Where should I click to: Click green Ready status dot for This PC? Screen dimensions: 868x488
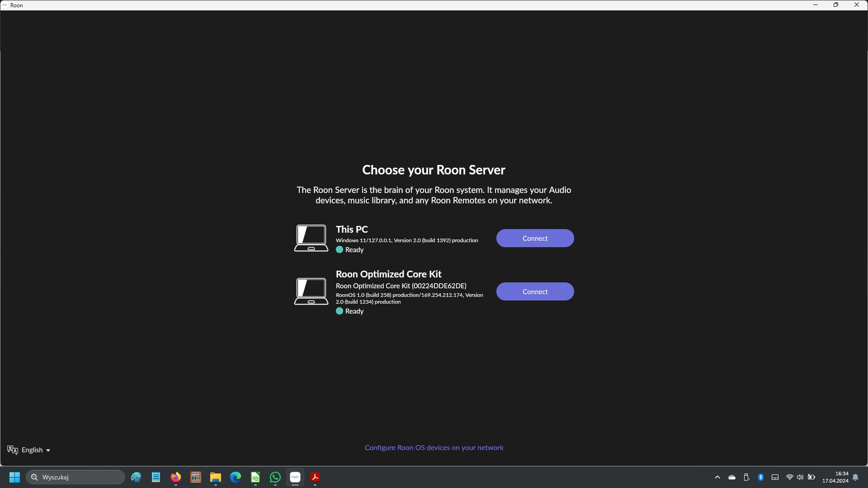click(x=340, y=250)
